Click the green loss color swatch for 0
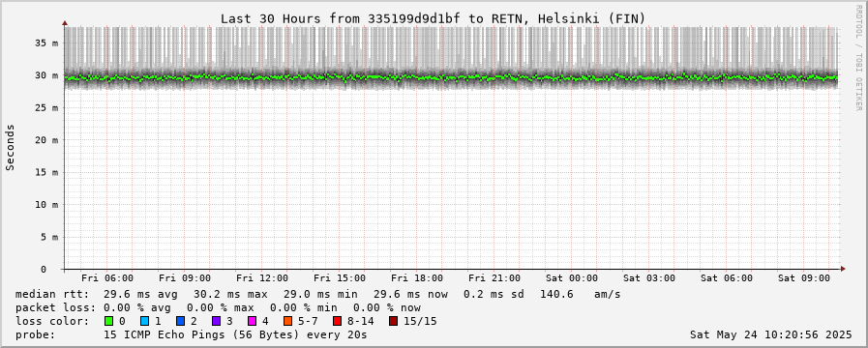Image resolution: width=868 pixels, height=348 pixels. (x=108, y=321)
